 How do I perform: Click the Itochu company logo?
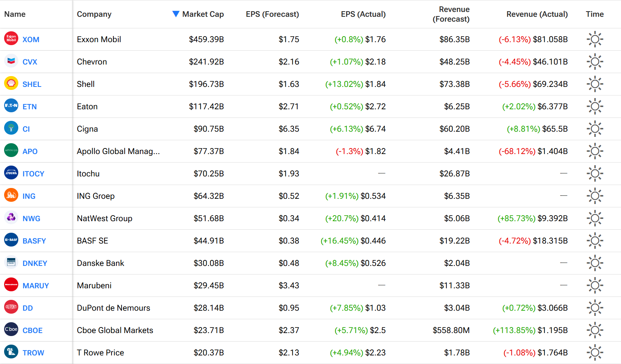click(x=11, y=173)
